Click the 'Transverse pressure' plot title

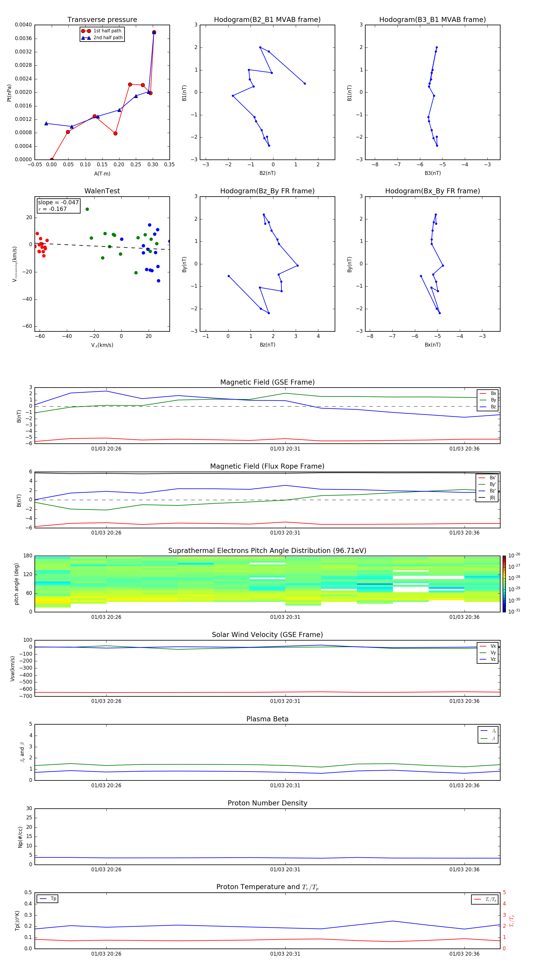coord(102,19)
